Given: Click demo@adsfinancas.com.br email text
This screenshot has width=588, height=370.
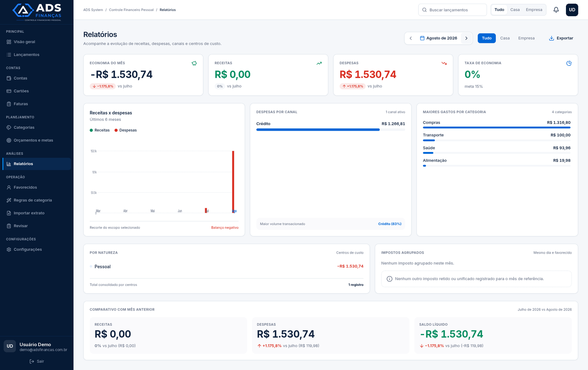Looking at the screenshot, I should pos(43,350).
